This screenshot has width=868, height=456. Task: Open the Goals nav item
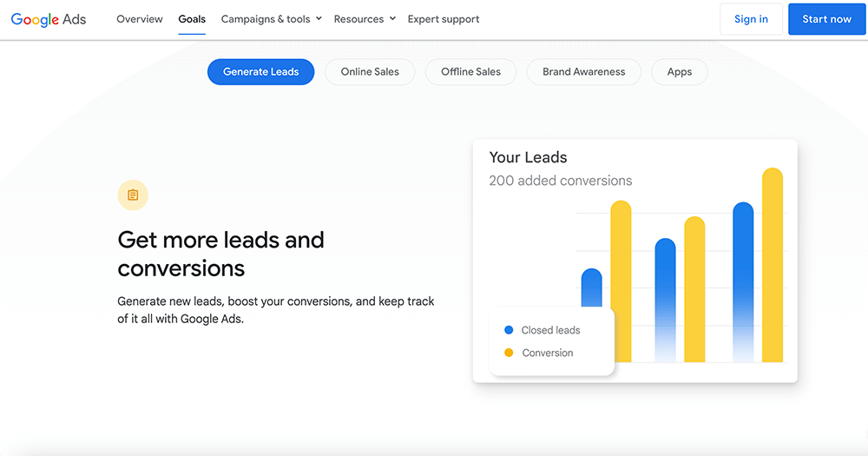(x=192, y=19)
